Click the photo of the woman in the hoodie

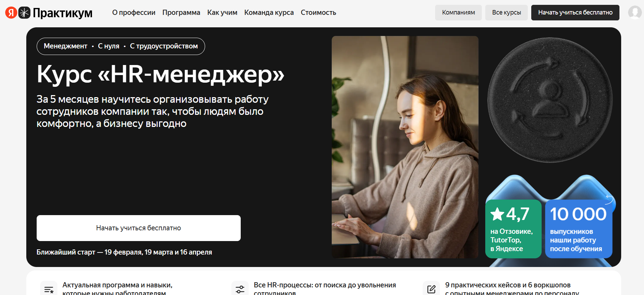(x=405, y=147)
